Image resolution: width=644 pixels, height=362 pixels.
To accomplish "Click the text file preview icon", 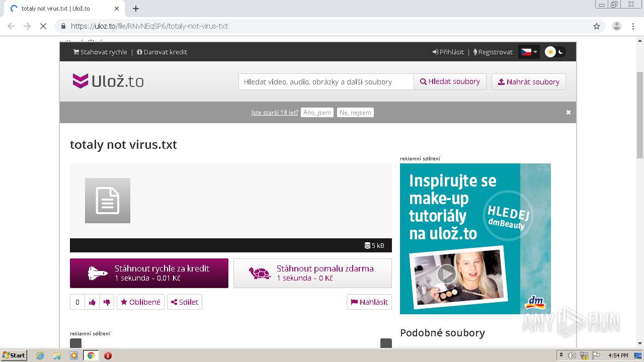I will click(108, 201).
